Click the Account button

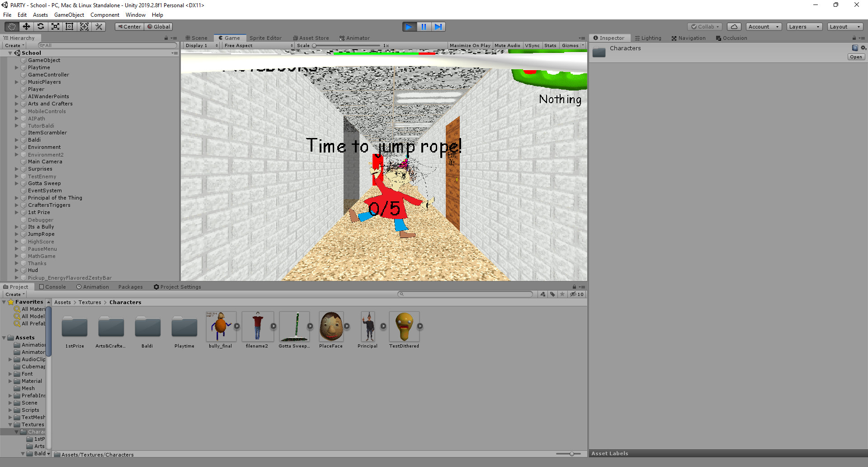tap(763, 27)
